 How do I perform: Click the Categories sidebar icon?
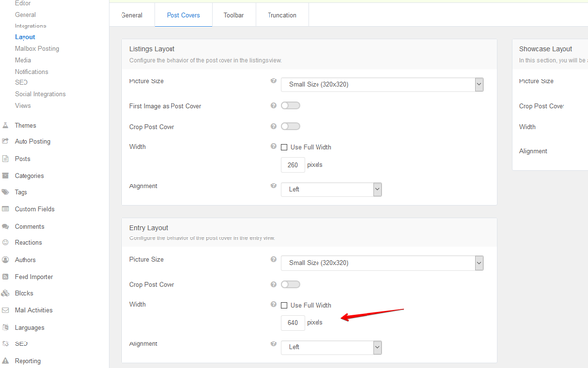(5, 176)
